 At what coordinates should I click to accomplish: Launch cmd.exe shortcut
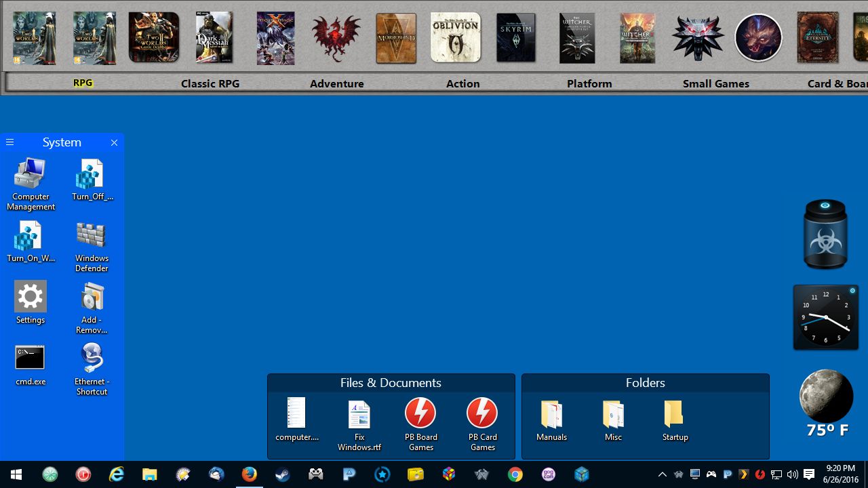pos(31,365)
